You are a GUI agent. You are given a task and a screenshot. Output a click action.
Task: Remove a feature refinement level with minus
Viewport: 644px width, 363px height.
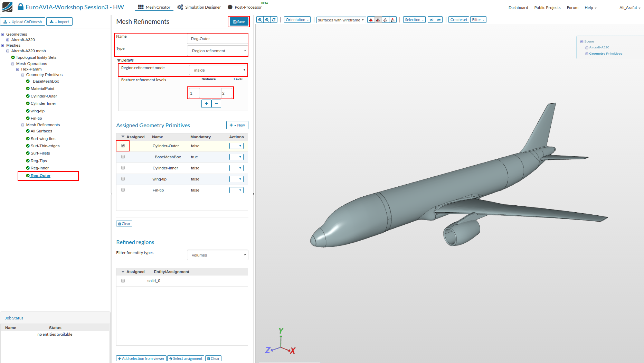click(216, 104)
